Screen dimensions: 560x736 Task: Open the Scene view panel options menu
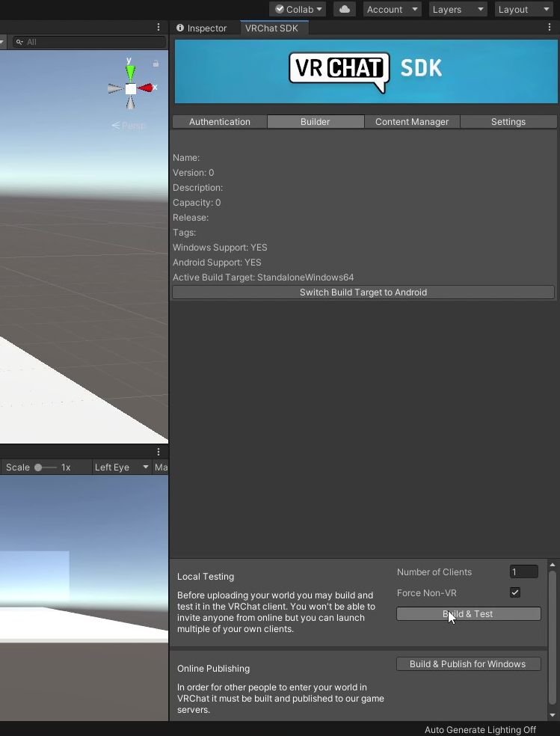coord(159,27)
